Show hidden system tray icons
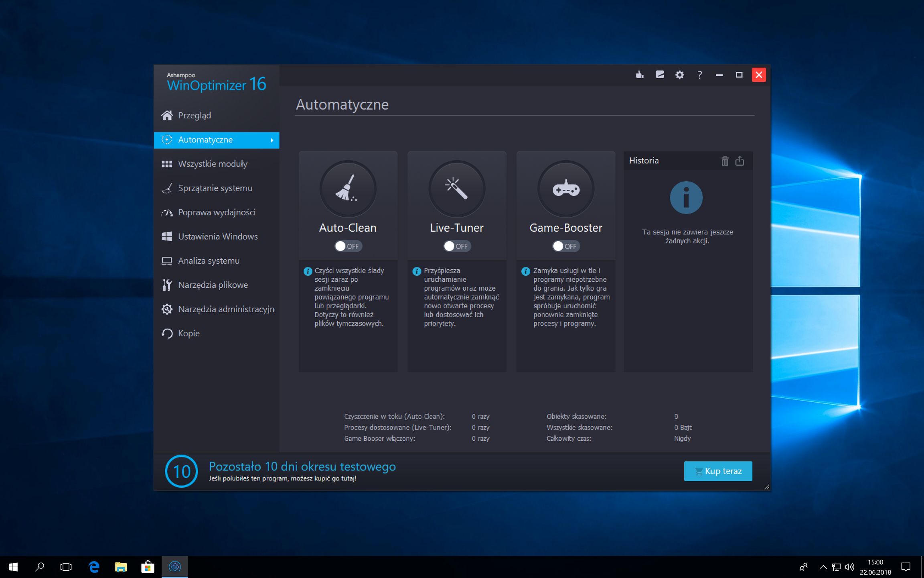Image resolution: width=924 pixels, height=578 pixels. 823,567
